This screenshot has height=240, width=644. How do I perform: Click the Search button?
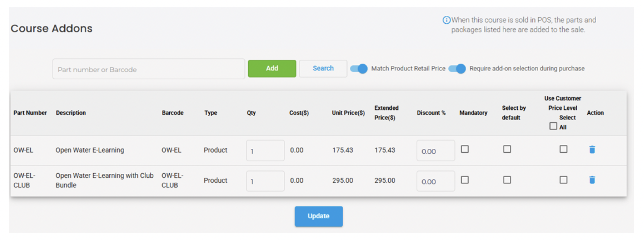[x=323, y=69]
